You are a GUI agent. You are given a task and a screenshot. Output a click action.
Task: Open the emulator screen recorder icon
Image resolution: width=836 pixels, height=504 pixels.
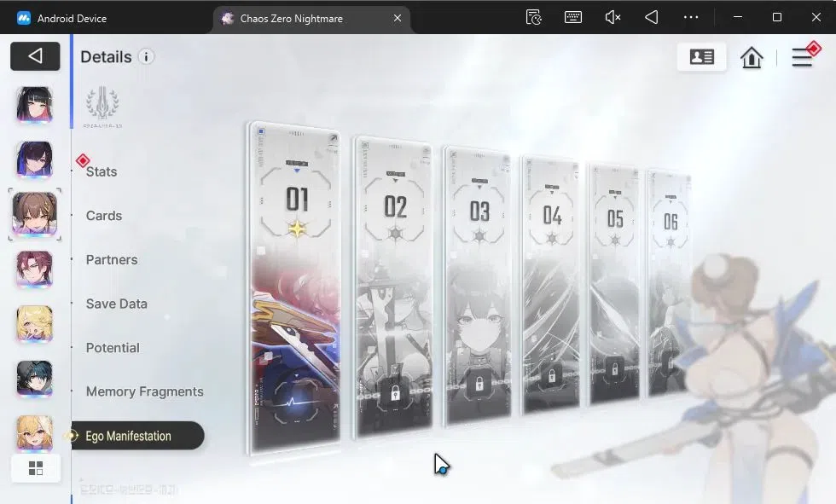534,18
